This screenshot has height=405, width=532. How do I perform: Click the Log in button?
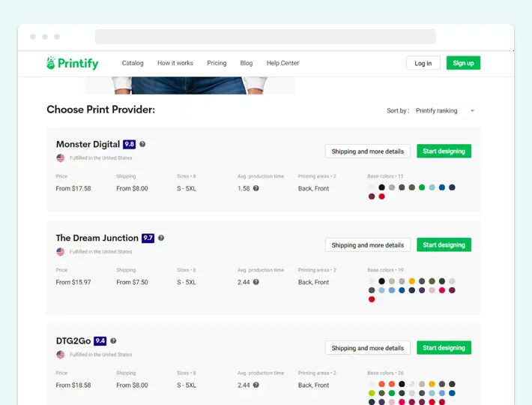(423, 63)
